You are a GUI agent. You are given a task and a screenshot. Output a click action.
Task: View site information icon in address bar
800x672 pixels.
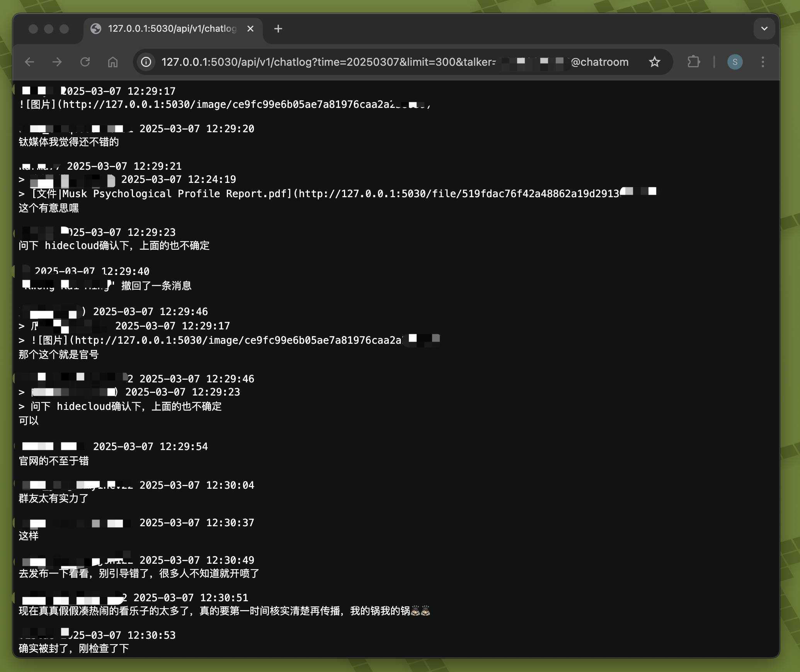[x=146, y=62]
